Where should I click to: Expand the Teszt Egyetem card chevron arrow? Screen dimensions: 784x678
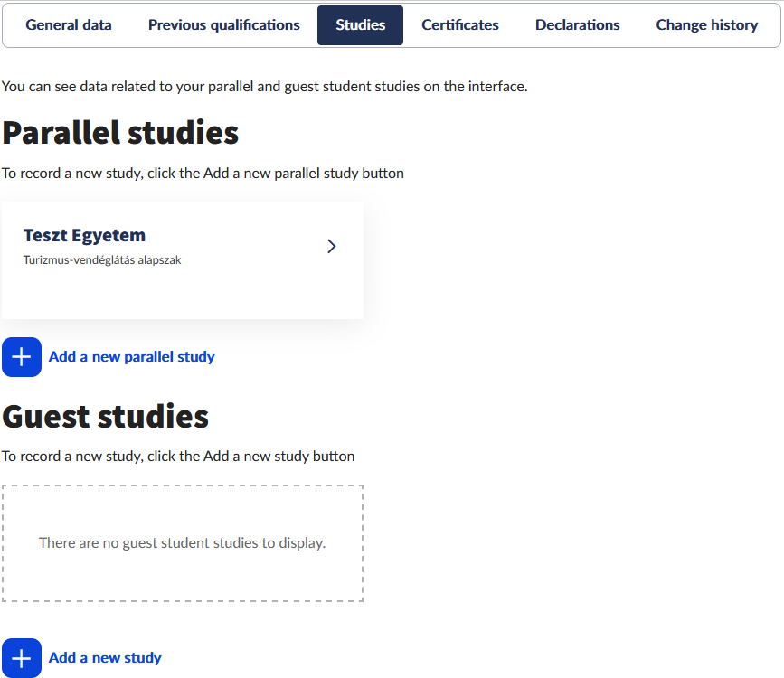pyautogui.click(x=331, y=246)
